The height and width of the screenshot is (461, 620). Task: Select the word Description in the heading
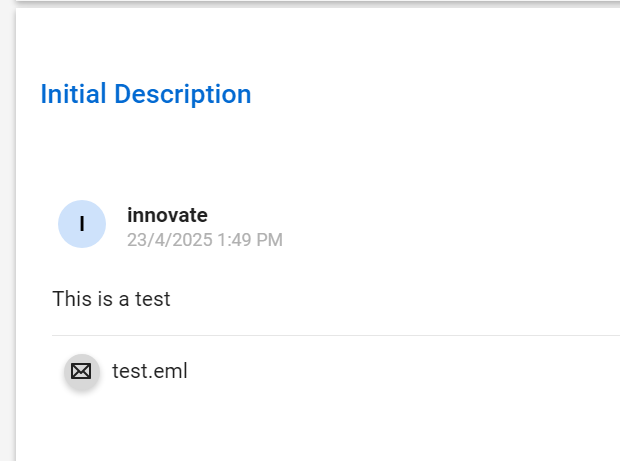(x=183, y=94)
